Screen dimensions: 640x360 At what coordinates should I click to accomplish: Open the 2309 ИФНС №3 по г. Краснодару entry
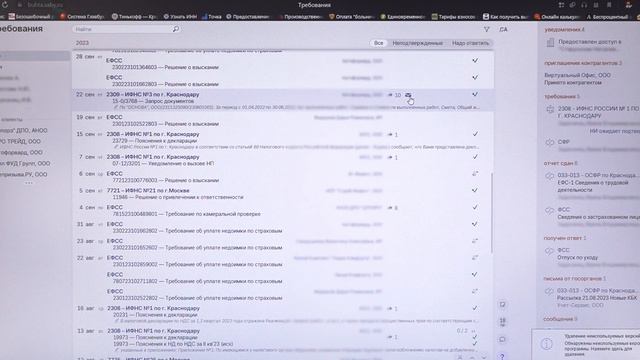(x=153, y=94)
